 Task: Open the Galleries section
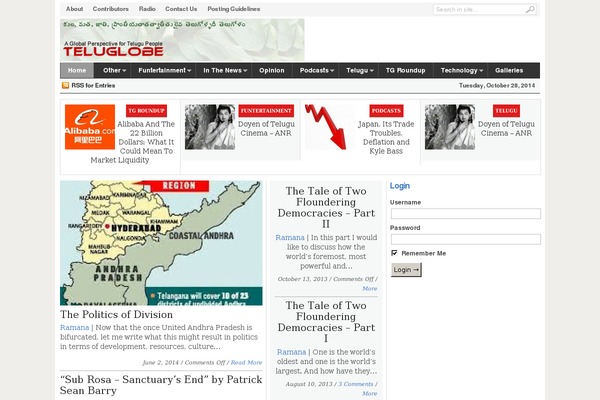[509, 70]
